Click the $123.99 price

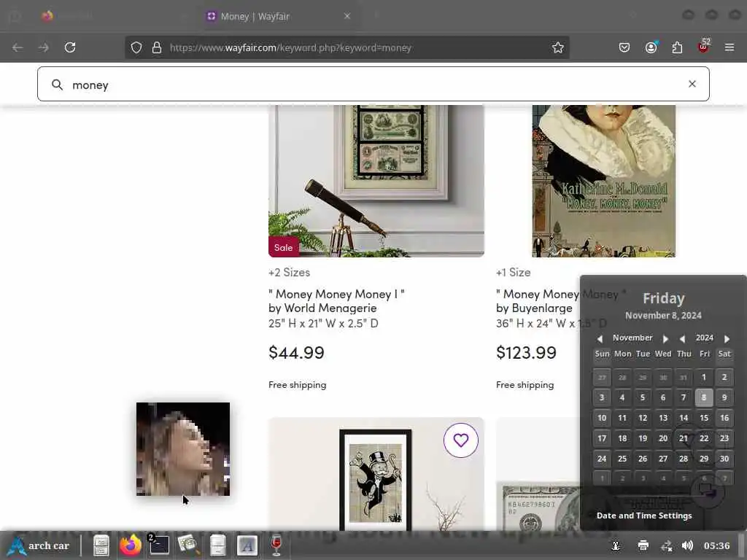[526, 352]
